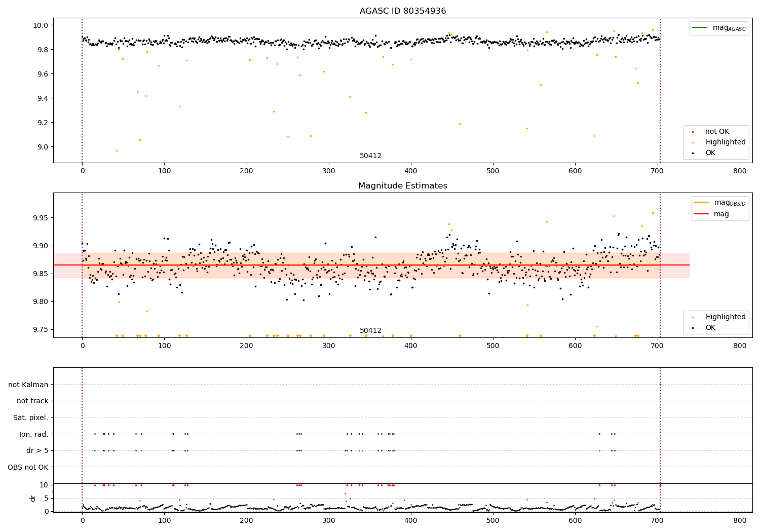This screenshot has height=532, width=760.
Task: Click the rotated 'dr' y-axis label
Action: click(33, 498)
